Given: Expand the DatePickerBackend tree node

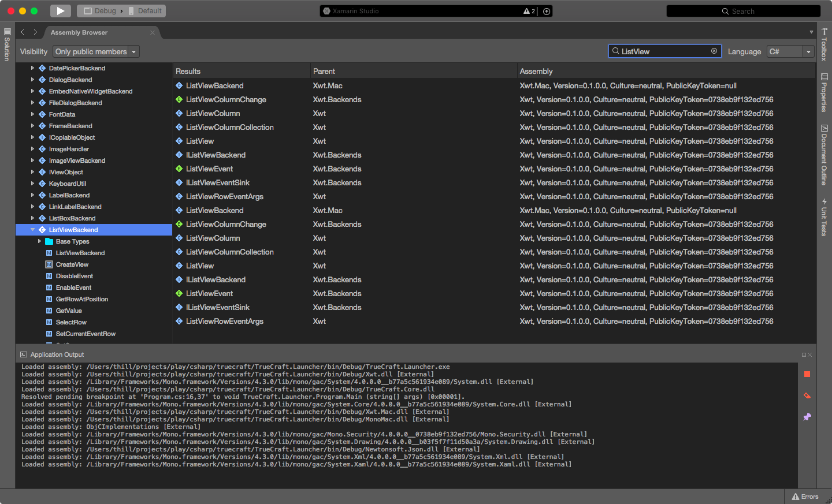Looking at the screenshot, I should (x=32, y=68).
